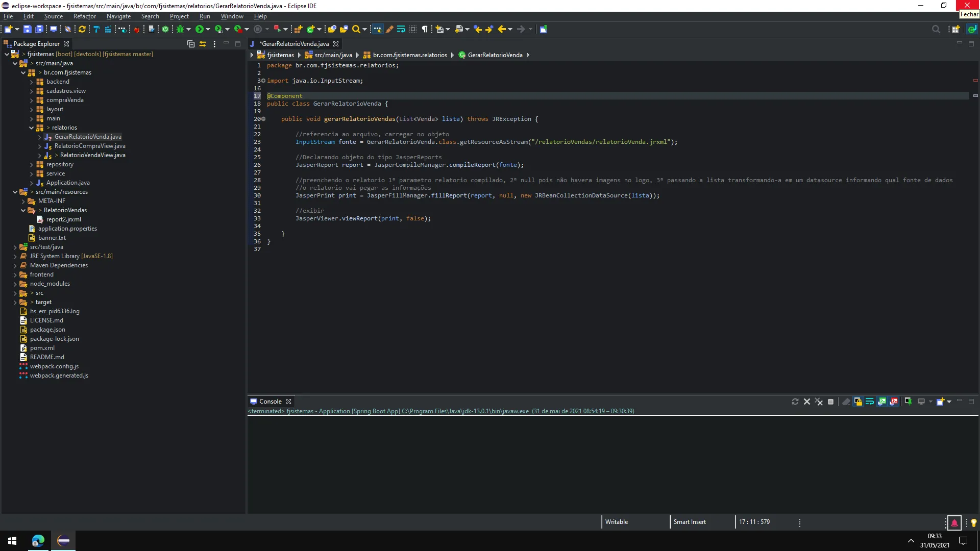Click the Eclipse icon in taskbar
Screen dimensions: 980x551
(63, 540)
